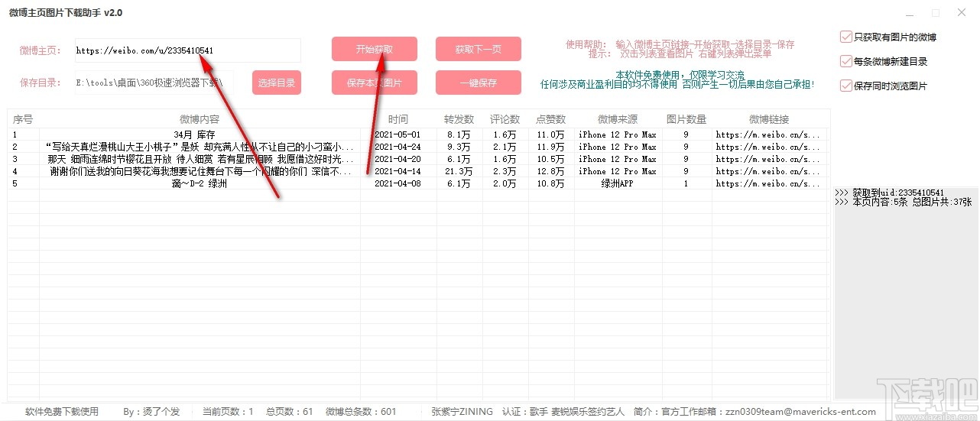Click the 时间 column header
This screenshot has width=980, height=421.
[398, 119]
